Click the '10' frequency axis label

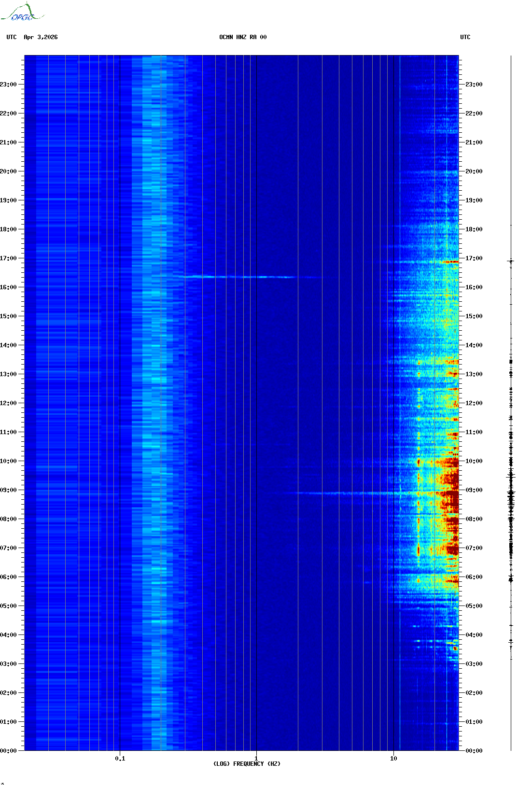tap(393, 759)
